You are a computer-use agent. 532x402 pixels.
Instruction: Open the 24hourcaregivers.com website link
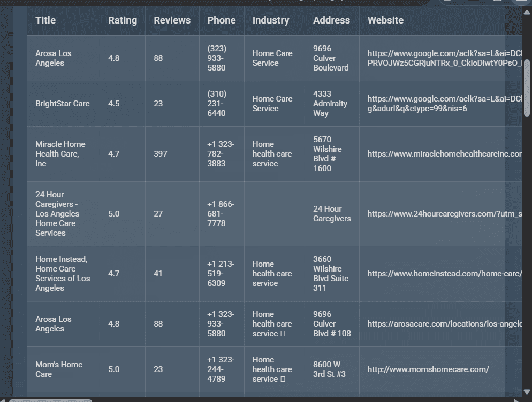click(444, 214)
